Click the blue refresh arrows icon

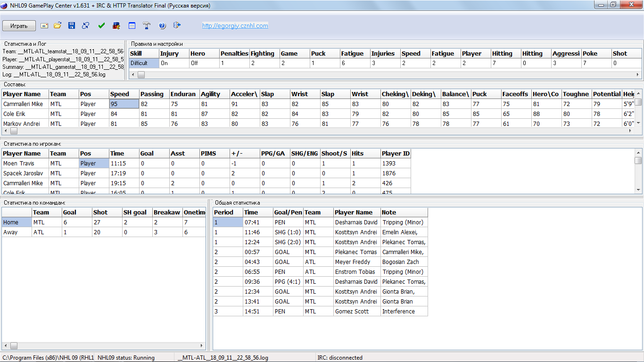[86, 25]
